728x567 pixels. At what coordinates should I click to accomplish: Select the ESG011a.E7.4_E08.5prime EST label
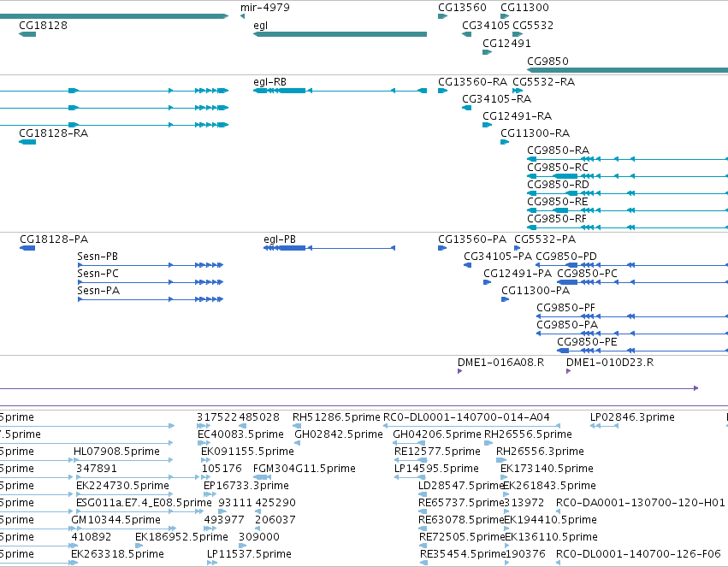144,503
